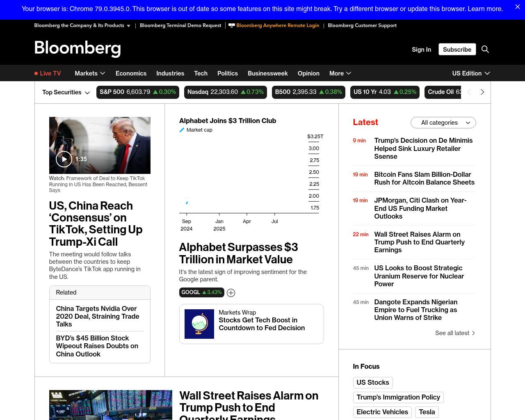Click the Bloomberg logo
The height and width of the screenshot is (420, 525).
point(78,48)
